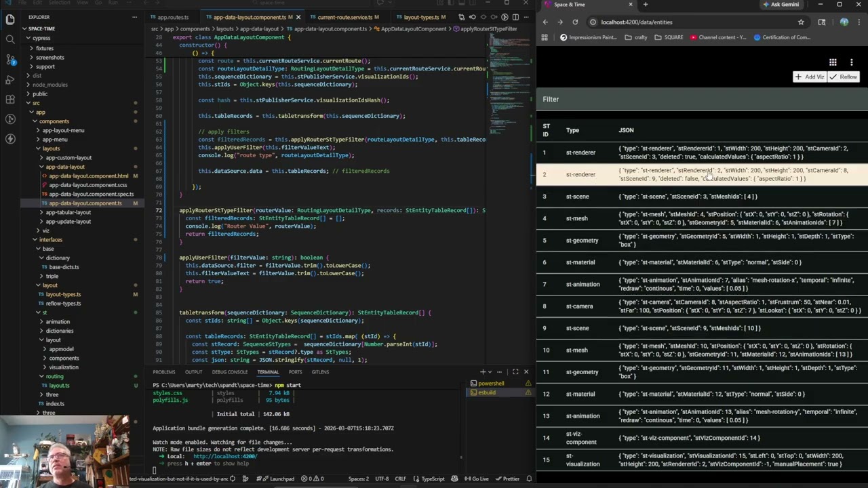The width and height of the screenshot is (868, 488).
Task: Click Prettier in the status bar
Action: coord(507,479)
